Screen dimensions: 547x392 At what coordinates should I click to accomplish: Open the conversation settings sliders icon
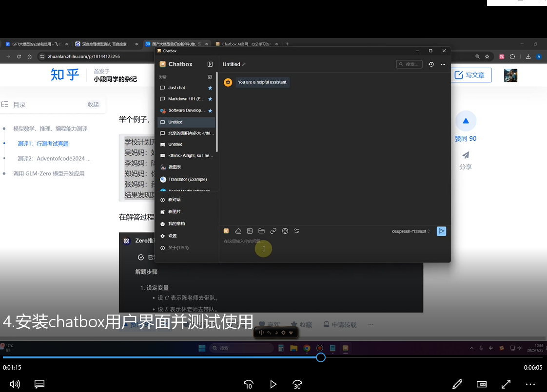[x=297, y=231]
